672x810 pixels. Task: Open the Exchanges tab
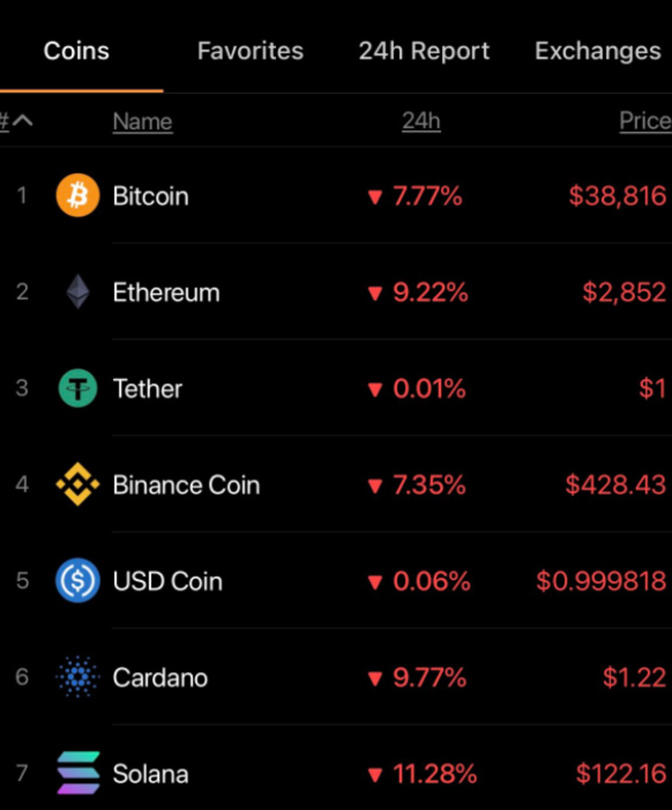point(598,51)
